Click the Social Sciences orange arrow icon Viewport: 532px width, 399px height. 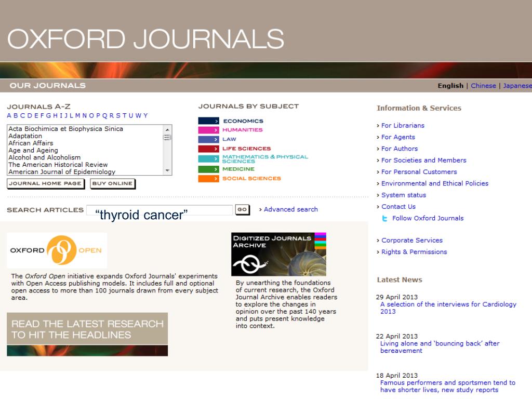click(x=208, y=179)
